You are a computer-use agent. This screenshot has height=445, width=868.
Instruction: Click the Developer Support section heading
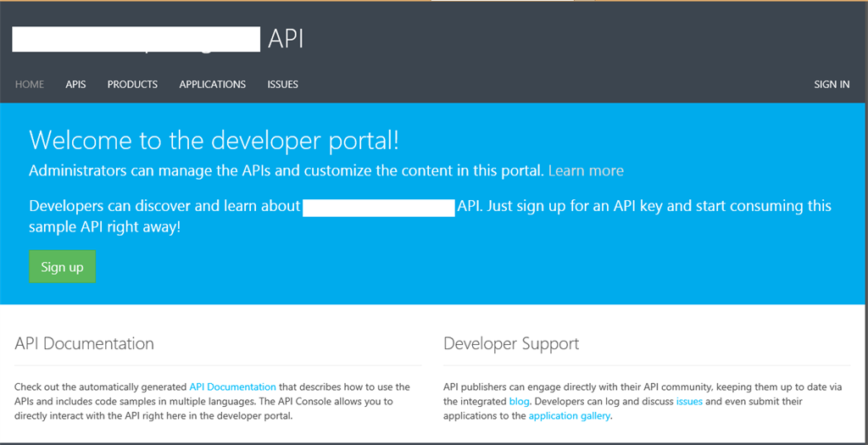click(x=511, y=343)
